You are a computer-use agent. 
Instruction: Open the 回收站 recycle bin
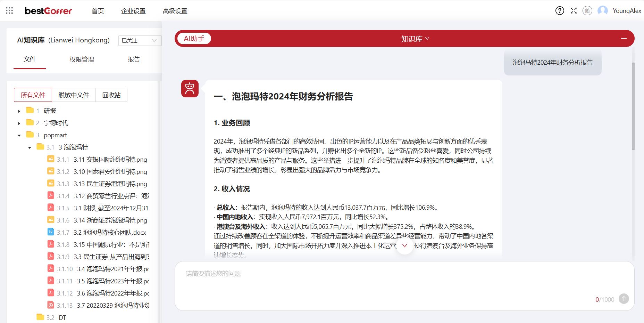click(x=111, y=95)
